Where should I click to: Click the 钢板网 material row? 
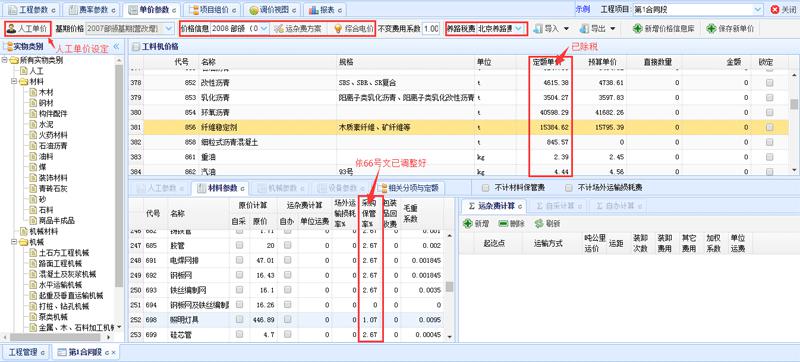[x=286, y=275]
